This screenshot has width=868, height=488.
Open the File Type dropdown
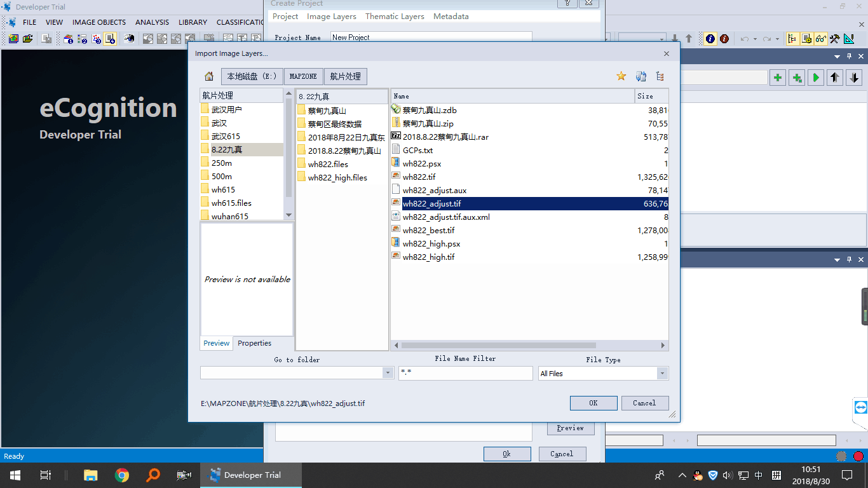tap(663, 373)
